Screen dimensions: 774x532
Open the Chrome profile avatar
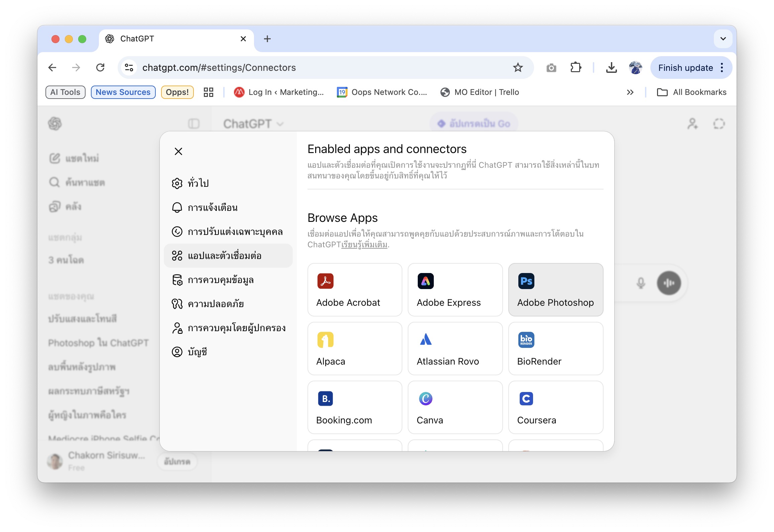(636, 68)
